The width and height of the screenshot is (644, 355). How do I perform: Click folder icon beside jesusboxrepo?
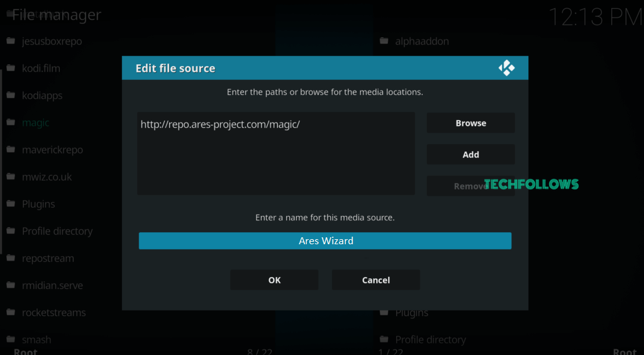[11, 41]
